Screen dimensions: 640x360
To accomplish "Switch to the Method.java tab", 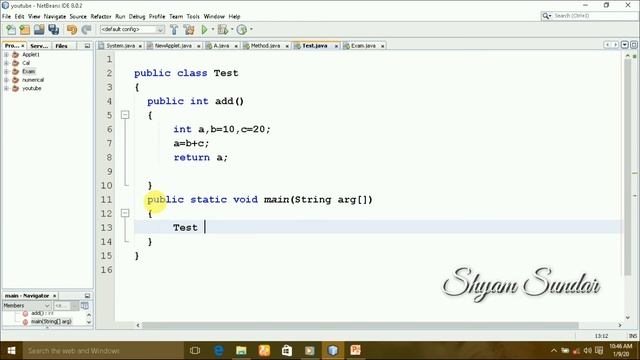I will [265, 46].
